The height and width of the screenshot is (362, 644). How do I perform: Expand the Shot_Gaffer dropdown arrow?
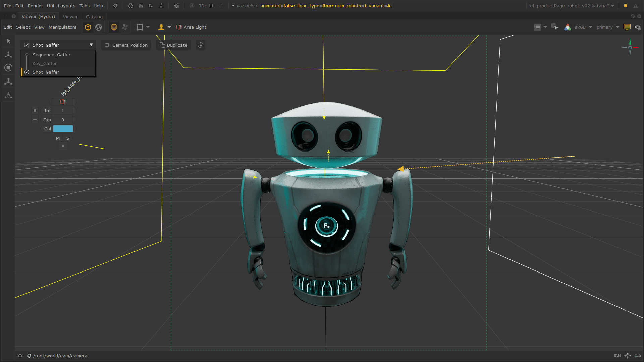[91, 45]
